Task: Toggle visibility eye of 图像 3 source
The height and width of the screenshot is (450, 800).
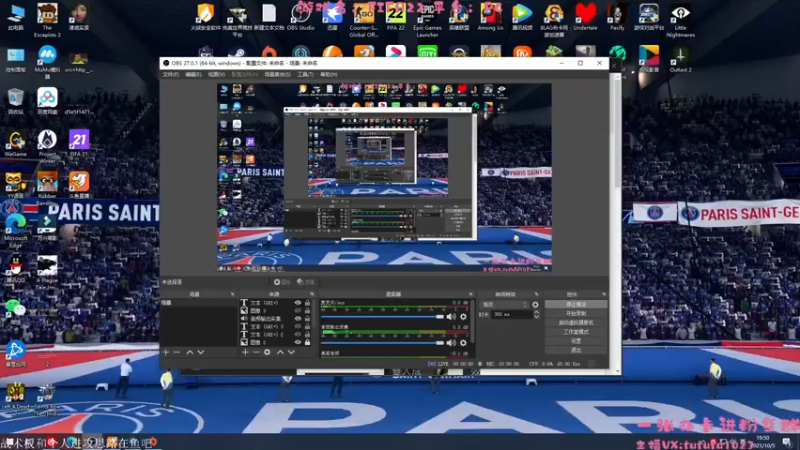Action: click(298, 310)
